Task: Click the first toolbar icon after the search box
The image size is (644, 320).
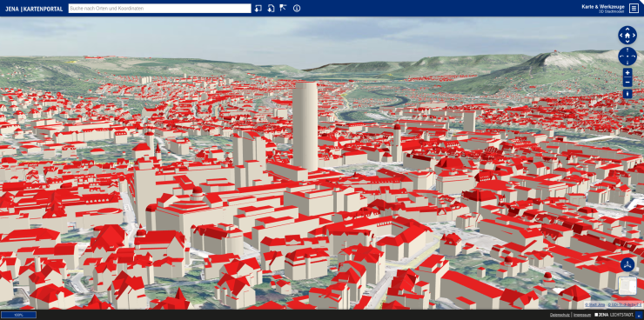Action: click(258, 8)
